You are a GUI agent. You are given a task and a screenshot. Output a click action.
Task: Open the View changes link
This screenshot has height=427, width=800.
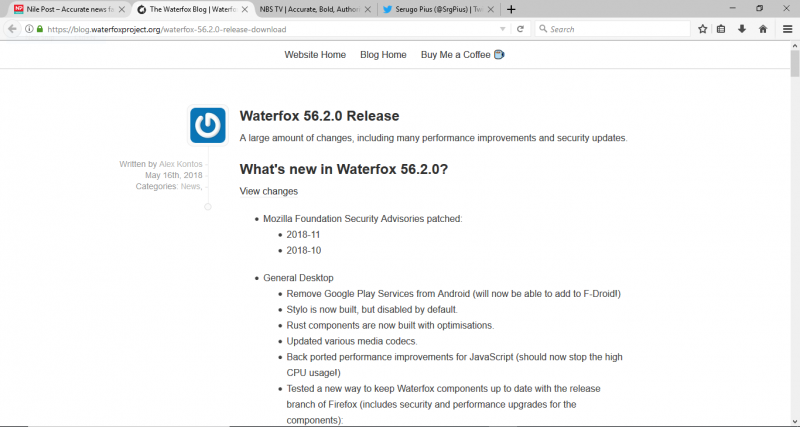[x=268, y=191]
